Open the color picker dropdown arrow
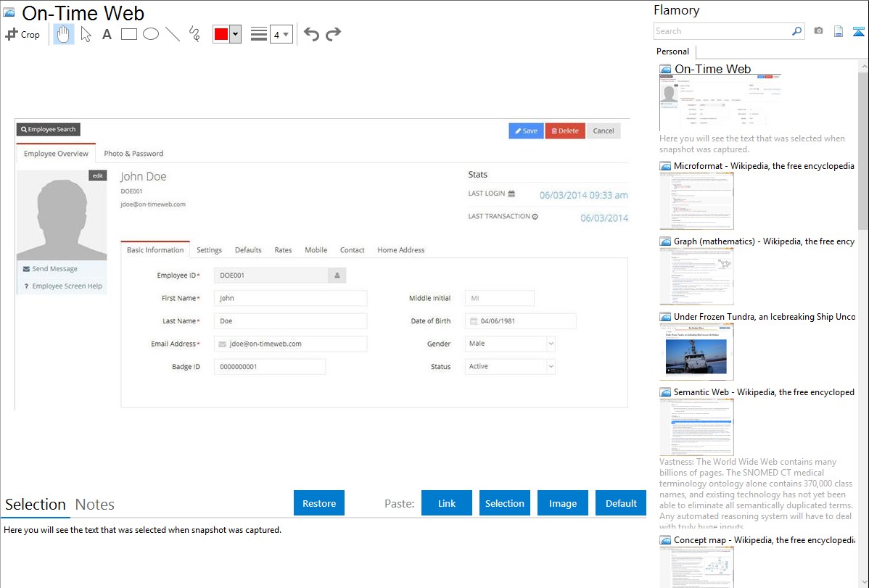Viewport: 869px width, 588px height. point(235,34)
